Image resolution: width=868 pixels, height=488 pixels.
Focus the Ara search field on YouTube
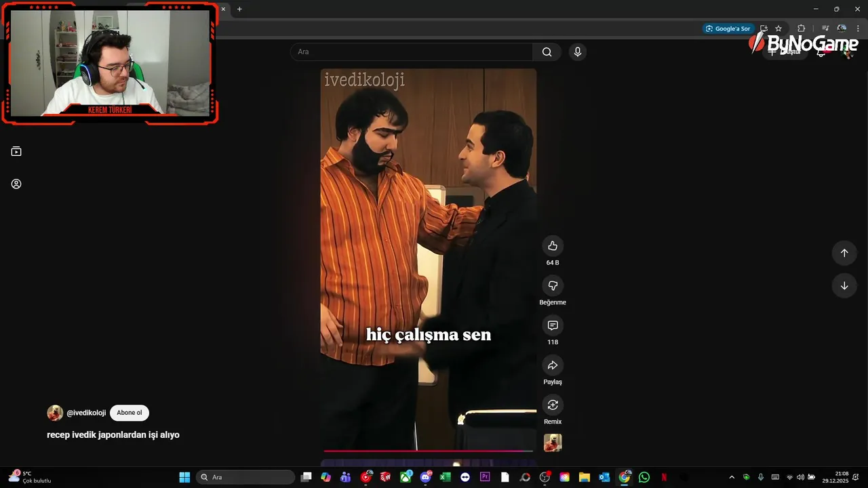[412, 52]
